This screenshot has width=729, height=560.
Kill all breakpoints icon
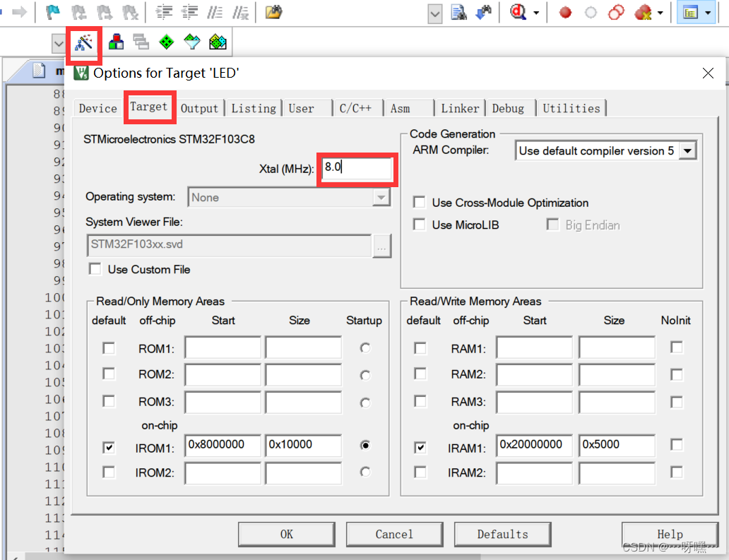click(643, 13)
